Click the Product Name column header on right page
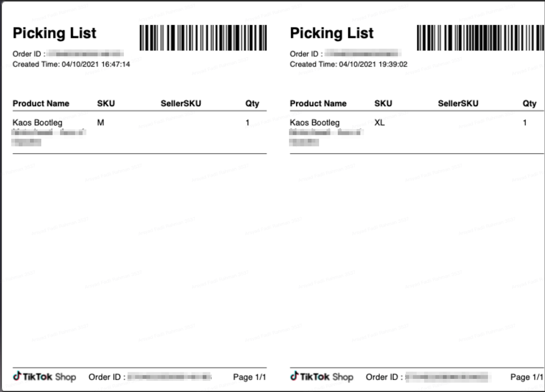 318,103
